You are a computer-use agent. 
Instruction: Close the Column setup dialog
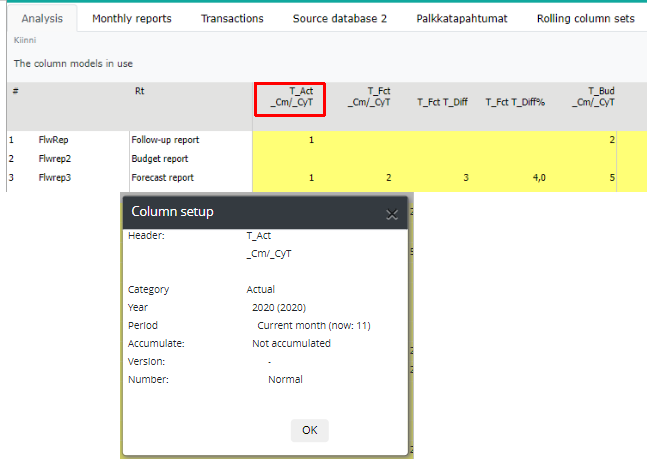392,214
